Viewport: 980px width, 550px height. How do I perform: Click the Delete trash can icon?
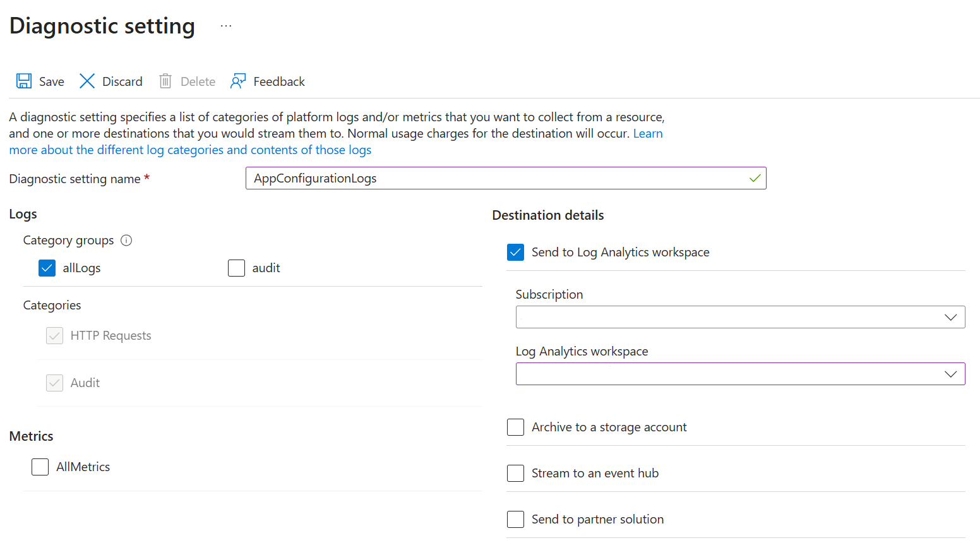click(x=165, y=81)
